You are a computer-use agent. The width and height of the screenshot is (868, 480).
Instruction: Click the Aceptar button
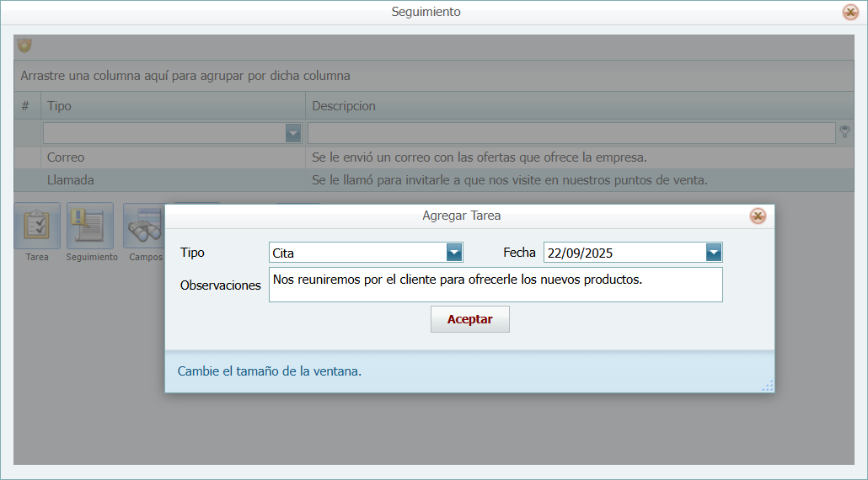click(470, 319)
